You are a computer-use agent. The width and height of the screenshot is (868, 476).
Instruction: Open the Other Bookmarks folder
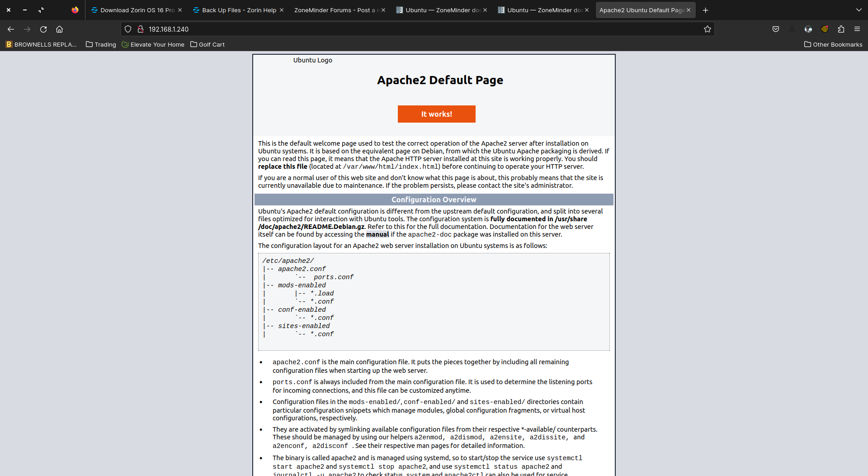(833, 44)
